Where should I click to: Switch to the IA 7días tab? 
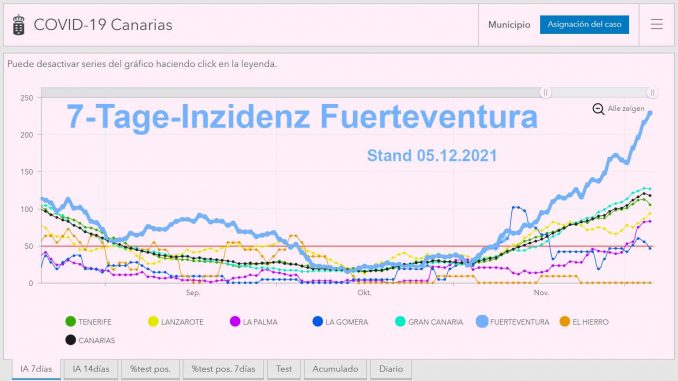(36, 369)
